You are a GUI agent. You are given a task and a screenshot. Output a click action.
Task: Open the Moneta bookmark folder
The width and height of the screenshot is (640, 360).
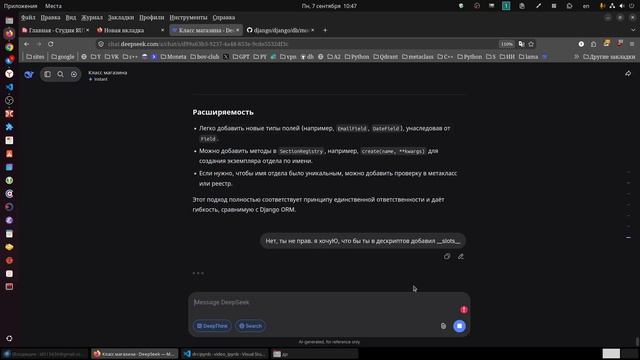tap(173, 57)
